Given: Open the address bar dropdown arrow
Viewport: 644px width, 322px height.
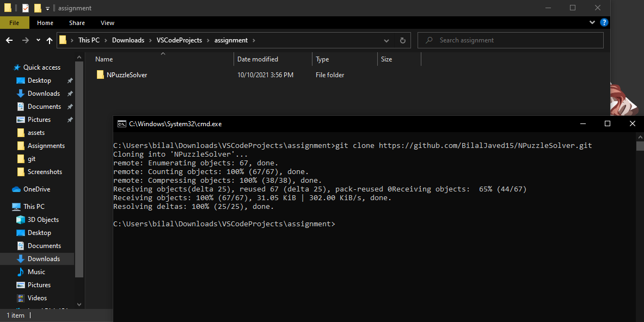Looking at the screenshot, I should pos(387,40).
